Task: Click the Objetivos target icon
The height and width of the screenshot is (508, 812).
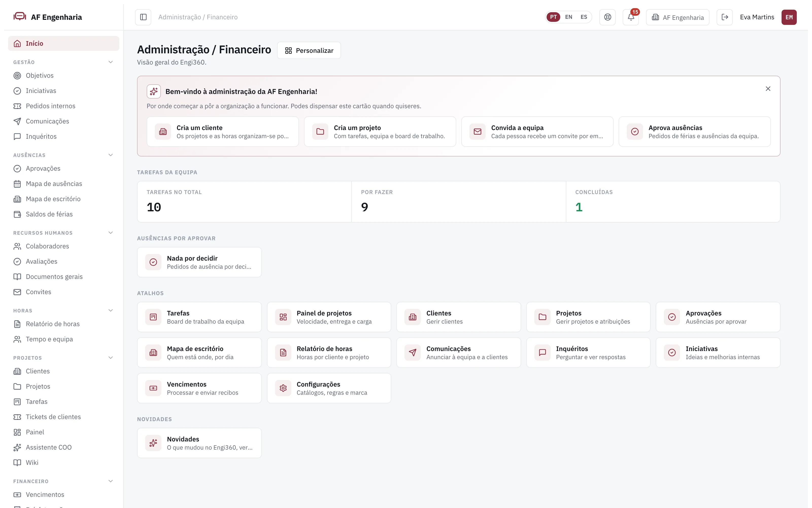Action: coord(18,76)
